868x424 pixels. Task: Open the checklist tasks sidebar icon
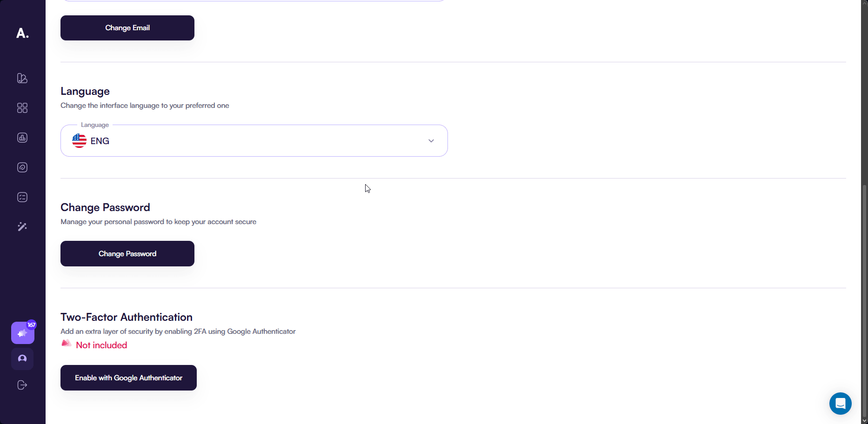[x=22, y=197]
